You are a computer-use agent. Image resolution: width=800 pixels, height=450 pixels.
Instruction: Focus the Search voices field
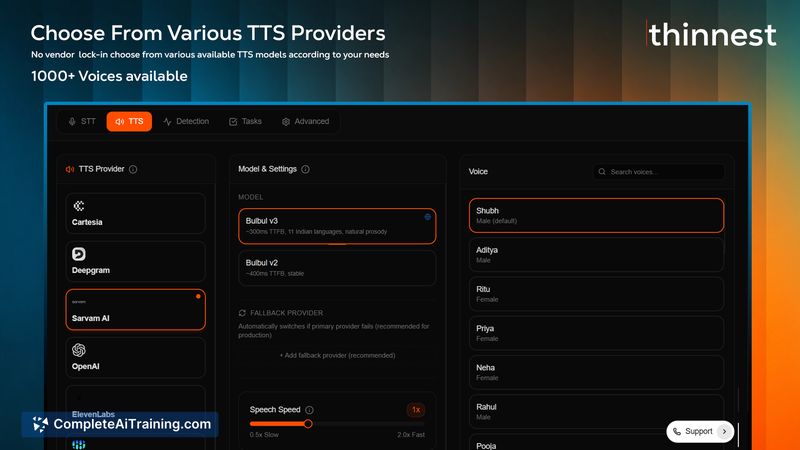coord(659,172)
